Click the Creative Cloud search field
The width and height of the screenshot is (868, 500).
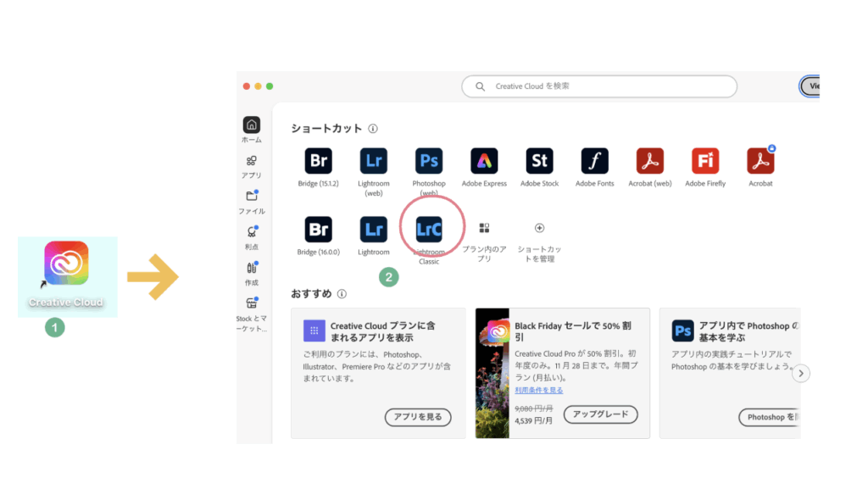pos(599,86)
